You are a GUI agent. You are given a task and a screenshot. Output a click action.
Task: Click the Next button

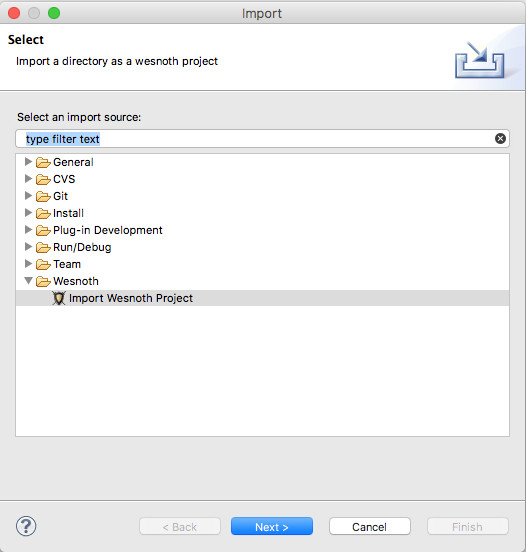coord(272,527)
